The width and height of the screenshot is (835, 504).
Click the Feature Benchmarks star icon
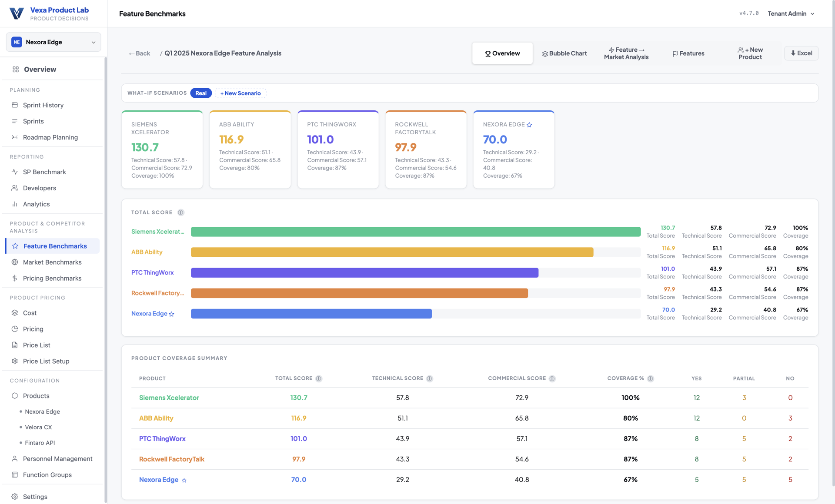pyautogui.click(x=15, y=246)
